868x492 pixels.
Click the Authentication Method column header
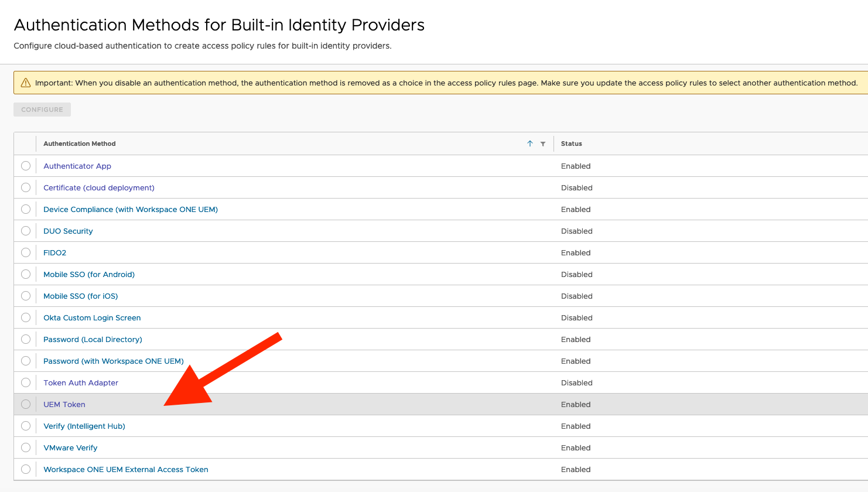[x=80, y=143]
